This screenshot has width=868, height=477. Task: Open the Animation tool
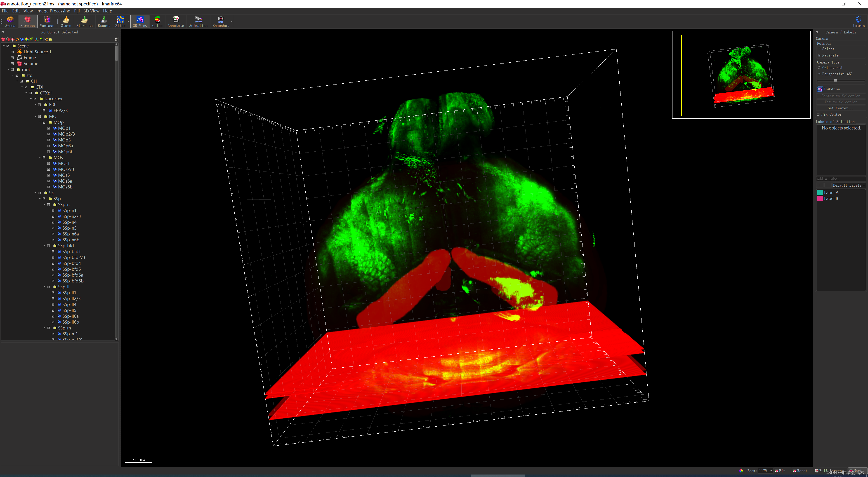198,22
